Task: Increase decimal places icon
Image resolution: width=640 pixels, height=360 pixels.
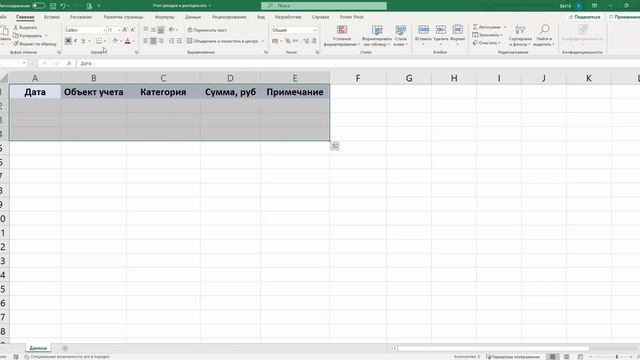Action: point(306,41)
